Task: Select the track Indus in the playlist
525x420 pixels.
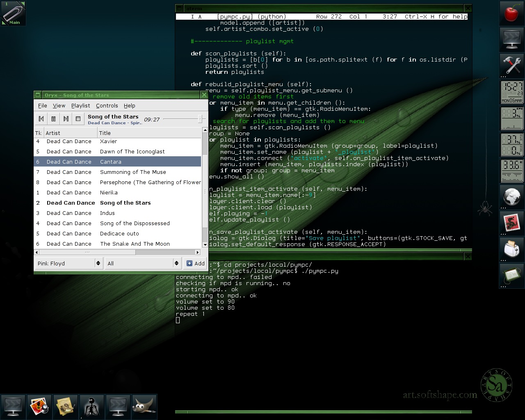Action: tap(107, 213)
